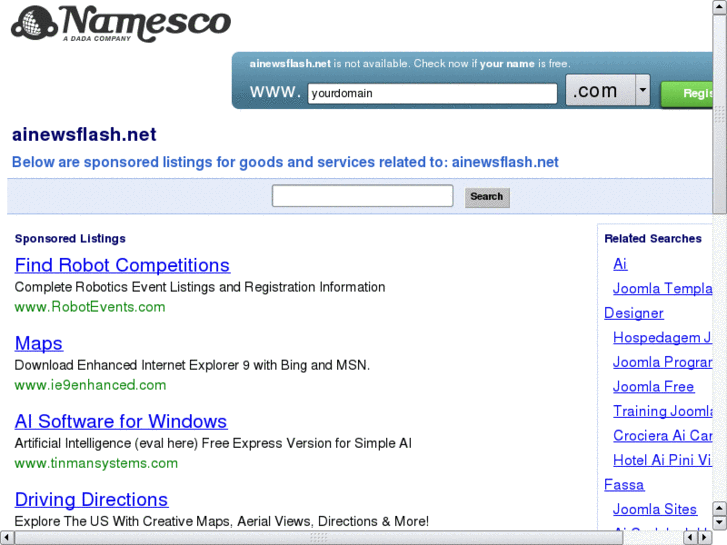Viewport: 727px width, 545px height.
Task: Click 'Artificial Intelligence (eval here)' description text
Action: [x=213, y=443]
